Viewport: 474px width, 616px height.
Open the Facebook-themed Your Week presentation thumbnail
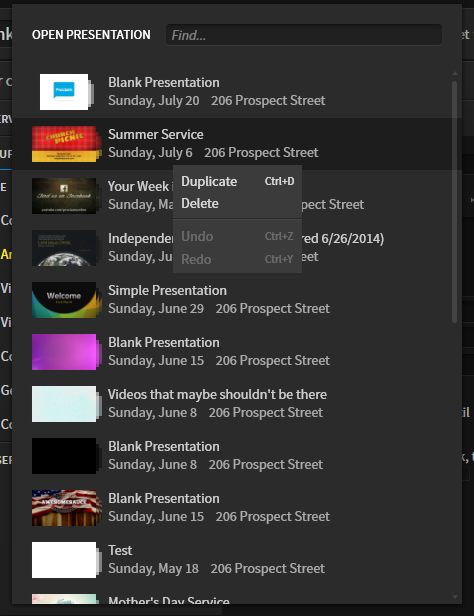pos(64,196)
